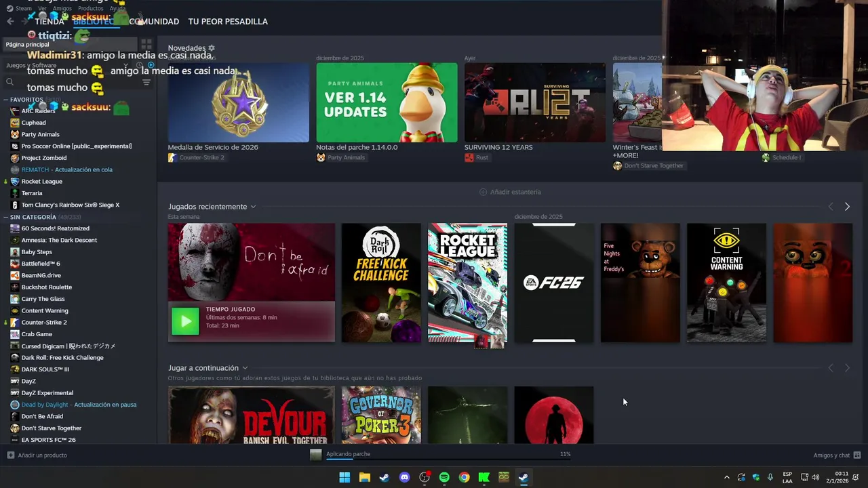This screenshot has width=868, height=488.
Task: Play Don't Be Afraid green button
Action: pos(185,321)
